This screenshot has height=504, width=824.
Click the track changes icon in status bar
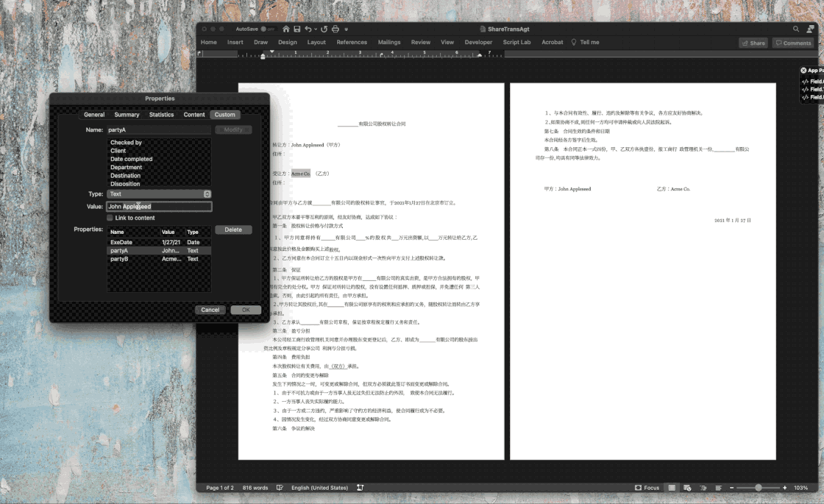click(360, 488)
